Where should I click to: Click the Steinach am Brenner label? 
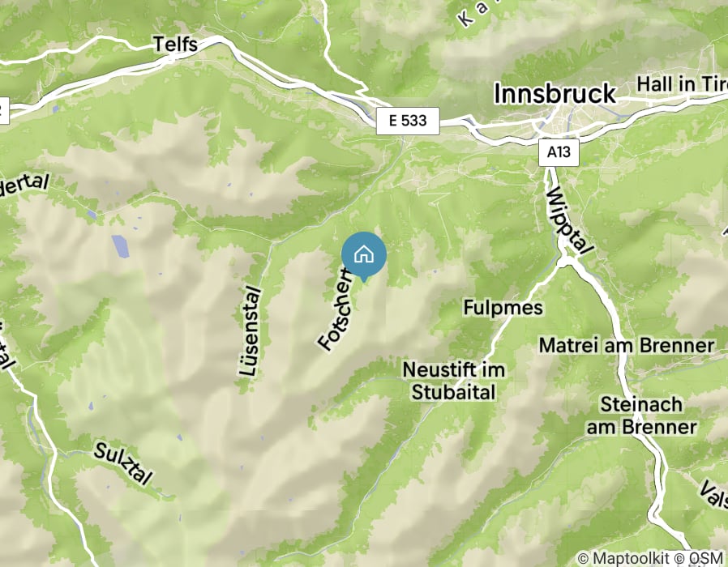tap(641, 416)
